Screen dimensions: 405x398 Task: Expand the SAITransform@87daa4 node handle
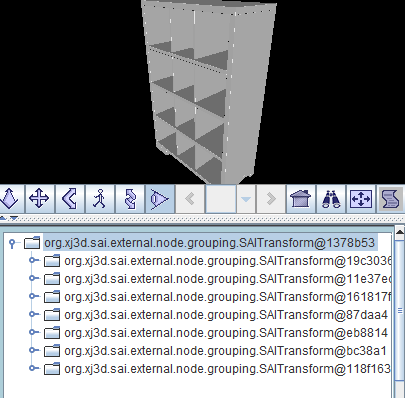33,314
